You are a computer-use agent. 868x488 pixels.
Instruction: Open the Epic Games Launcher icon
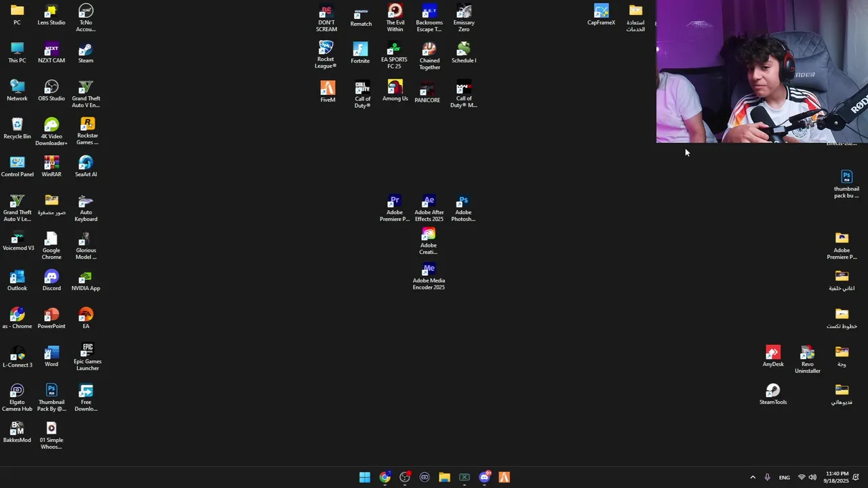click(x=87, y=357)
